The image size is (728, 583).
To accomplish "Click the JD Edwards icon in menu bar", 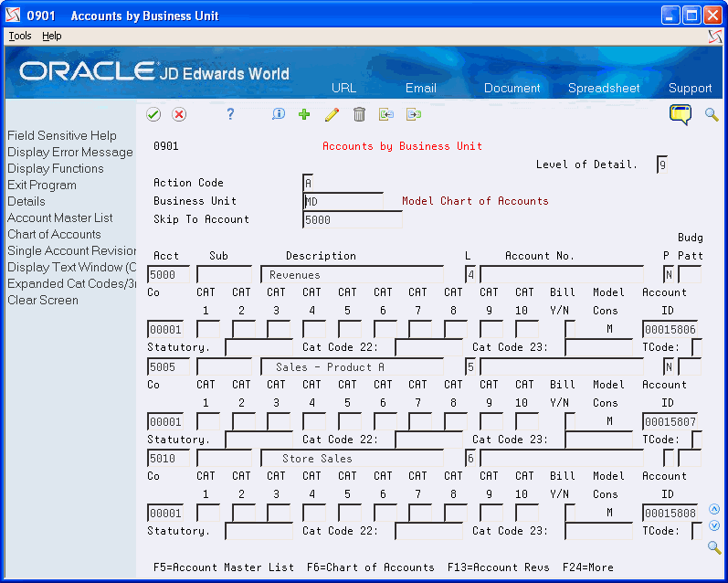I will click(715, 37).
